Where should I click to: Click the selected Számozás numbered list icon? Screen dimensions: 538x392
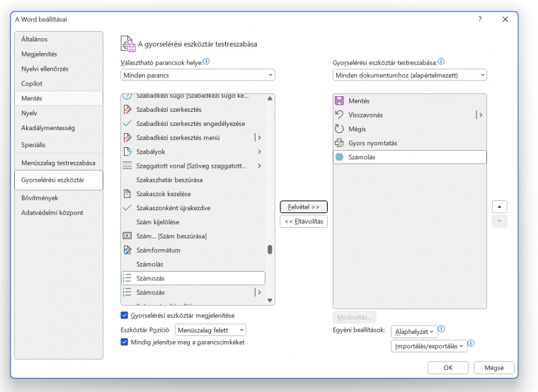click(127, 278)
